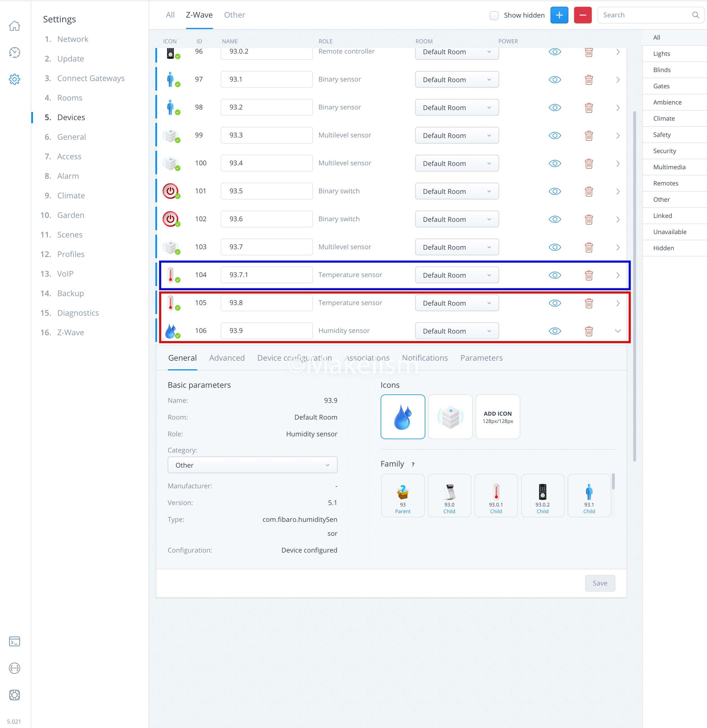Toggle visibility eye for device 93.1
This screenshot has height=728, width=707.
pos(555,80)
